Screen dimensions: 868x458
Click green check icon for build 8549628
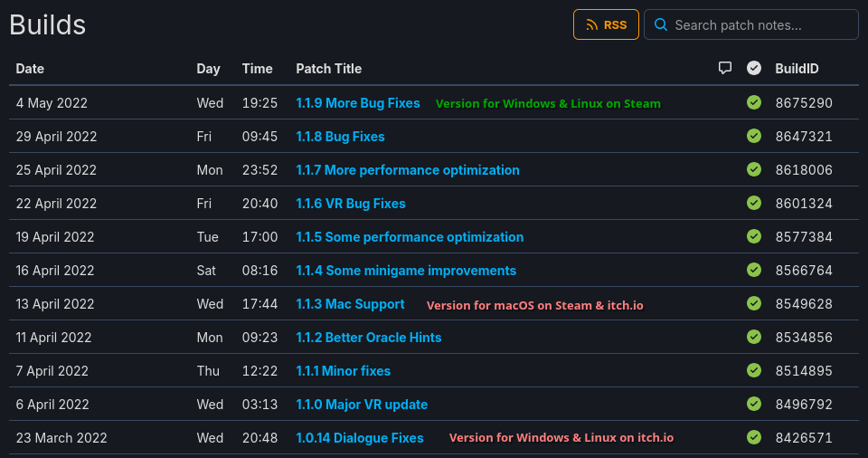(754, 304)
